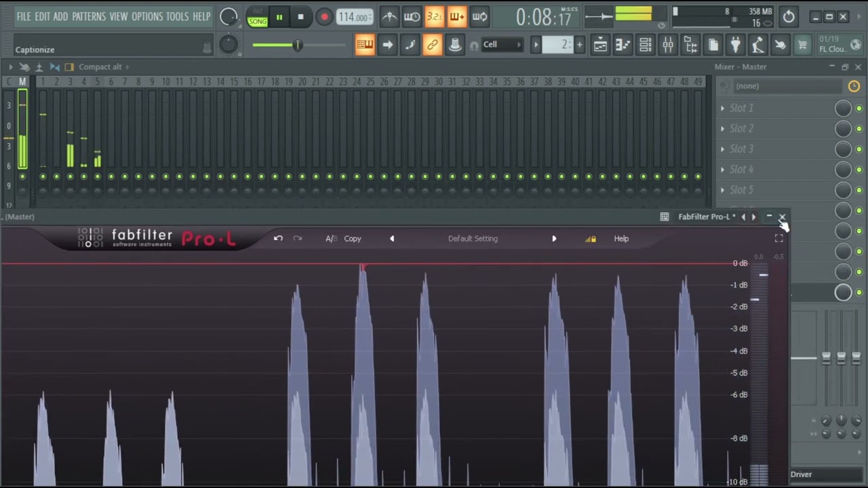Viewport: 868px width, 488px height.
Task: Open the Browser view icon
Action: coord(690,45)
